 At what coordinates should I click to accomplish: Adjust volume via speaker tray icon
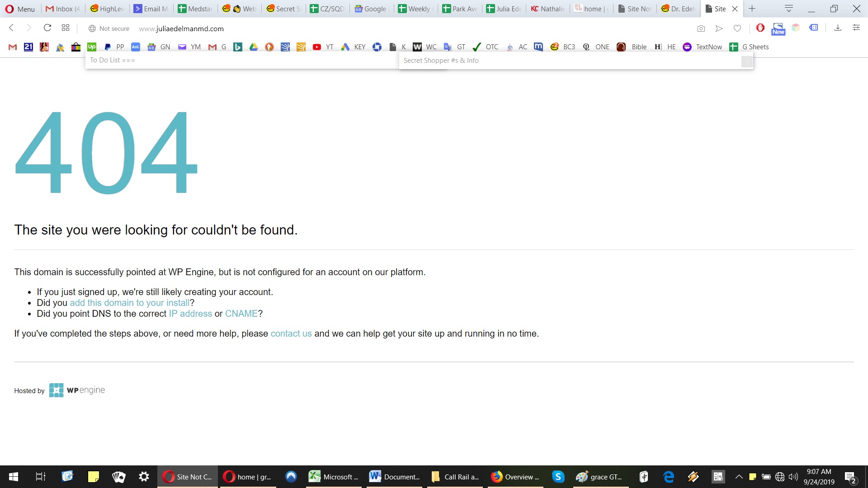pos(793,477)
